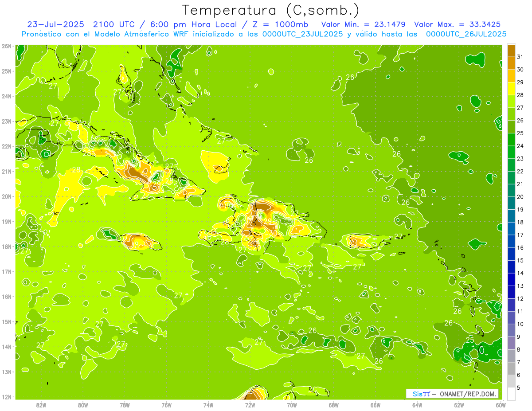Select the purple legend segment between 9 and 10
Image resolution: width=532 pixels, height=411 pixels.
(x=511, y=330)
